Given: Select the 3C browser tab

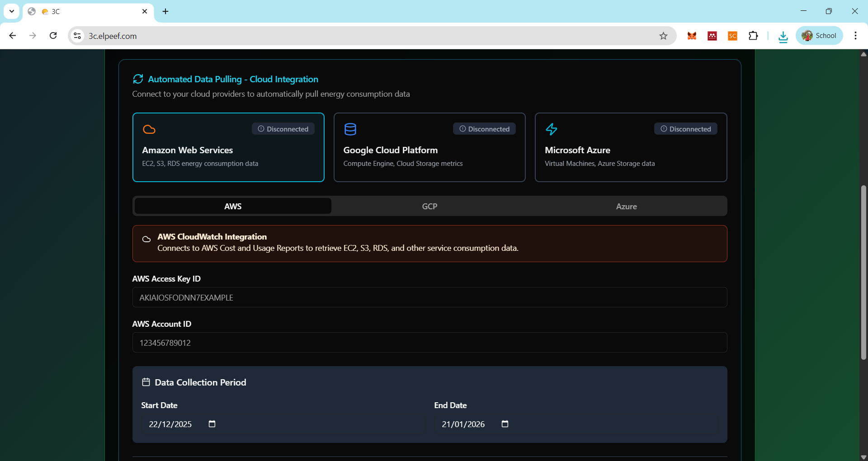Looking at the screenshot, I should point(88,11).
